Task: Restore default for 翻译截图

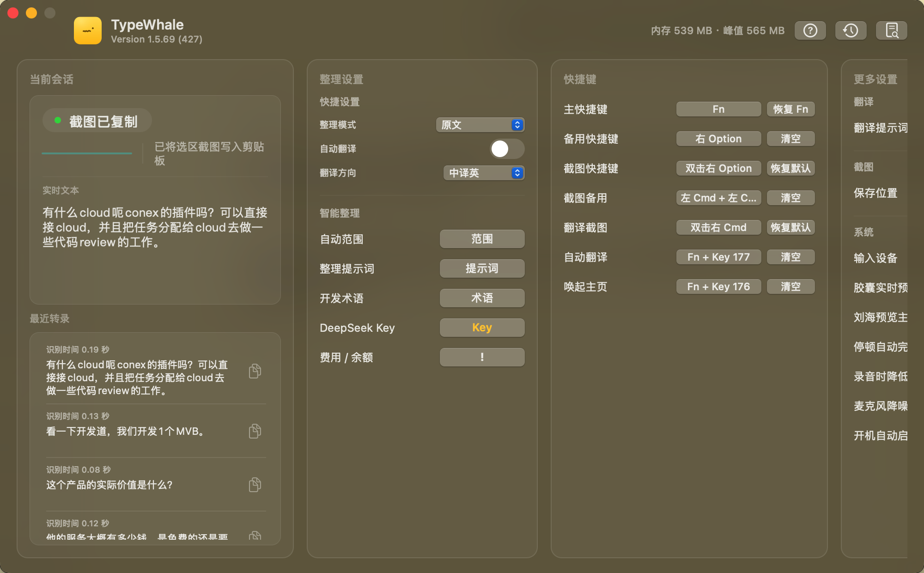Action: (790, 227)
